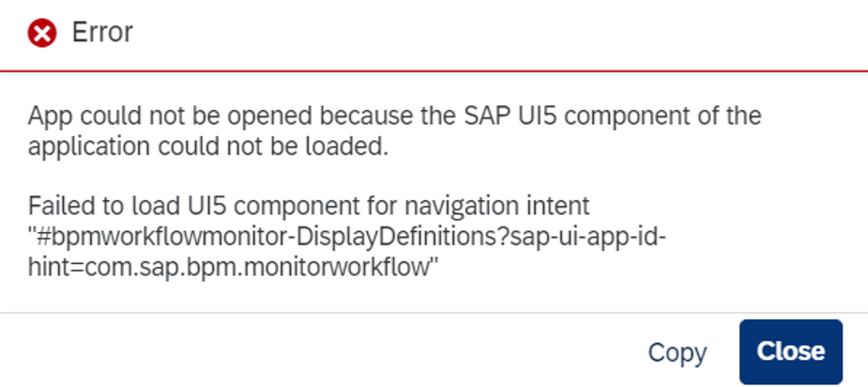Click empty header space right of Error title
The width and height of the screenshot is (868, 387).
(x=498, y=32)
